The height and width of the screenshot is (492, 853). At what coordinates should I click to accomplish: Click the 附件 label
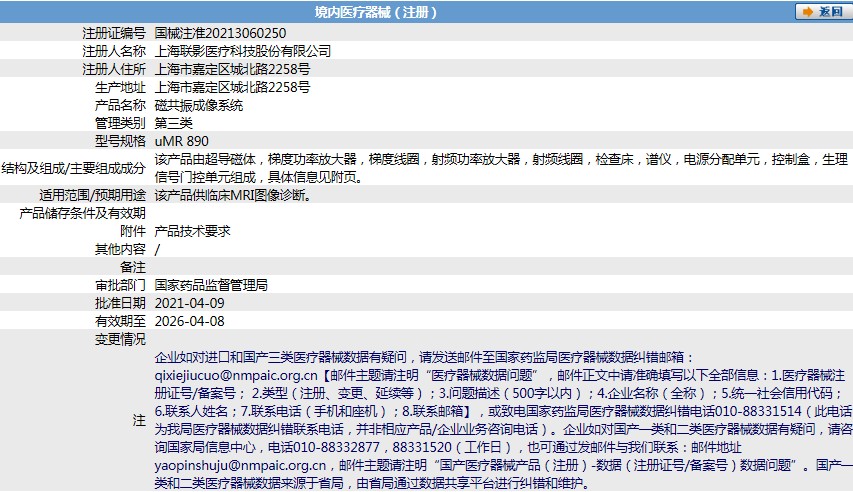pos(133,231)
